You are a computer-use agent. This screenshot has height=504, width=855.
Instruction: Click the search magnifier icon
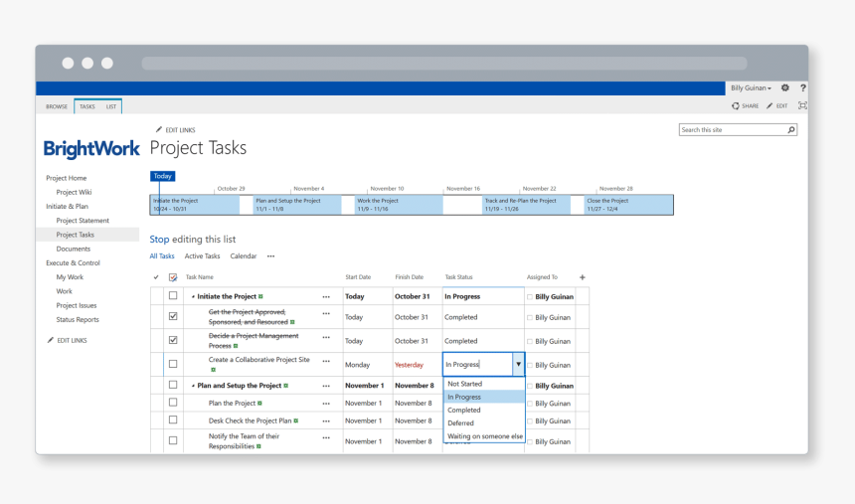(790, 130)
